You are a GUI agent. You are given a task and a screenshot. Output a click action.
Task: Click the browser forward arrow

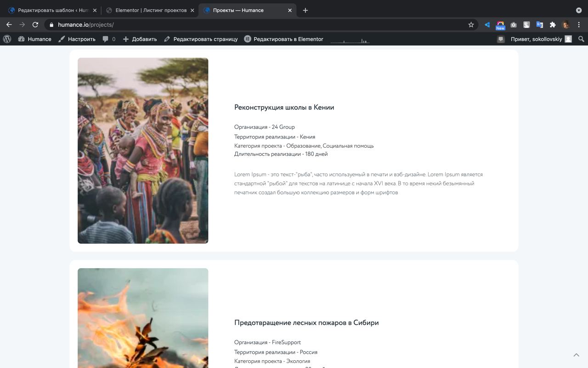click(x=22, y=25)
